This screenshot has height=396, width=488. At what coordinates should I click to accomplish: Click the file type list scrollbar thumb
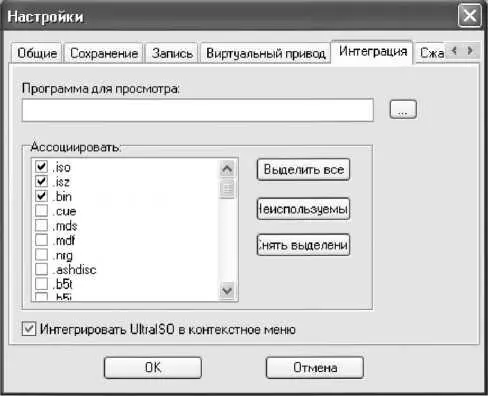[x=227, y=189]
